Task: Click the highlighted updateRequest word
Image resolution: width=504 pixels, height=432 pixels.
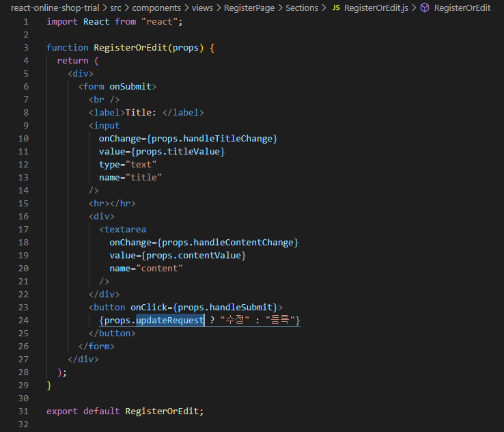Action: tap(170, 321)
